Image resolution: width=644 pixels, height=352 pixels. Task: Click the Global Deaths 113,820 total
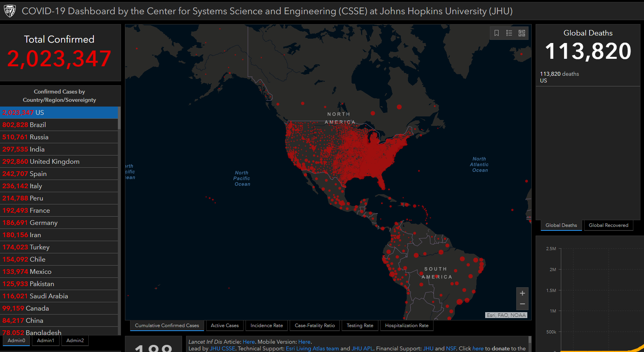[588, 51]
